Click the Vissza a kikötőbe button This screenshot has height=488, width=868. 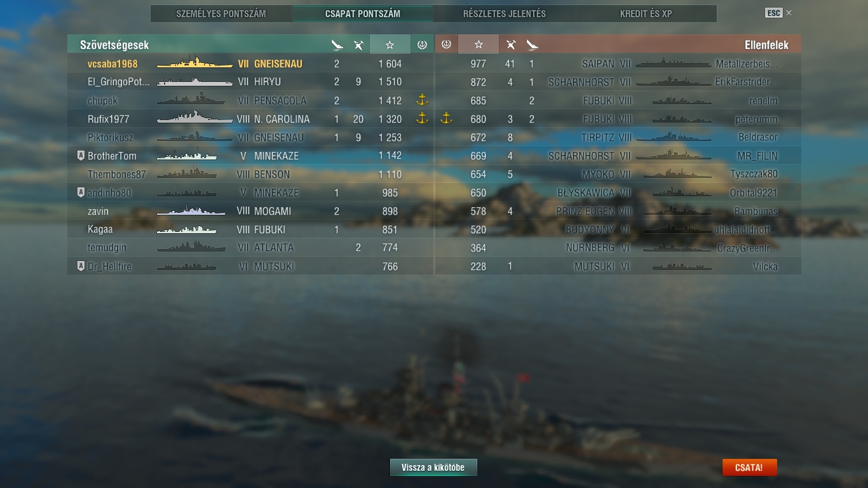coord(433,468)
